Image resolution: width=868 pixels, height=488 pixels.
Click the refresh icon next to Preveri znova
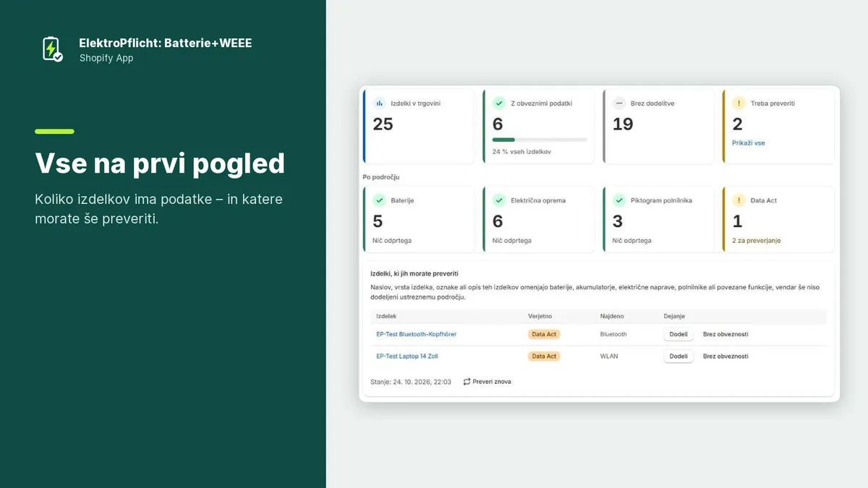(x=467, y=381)
